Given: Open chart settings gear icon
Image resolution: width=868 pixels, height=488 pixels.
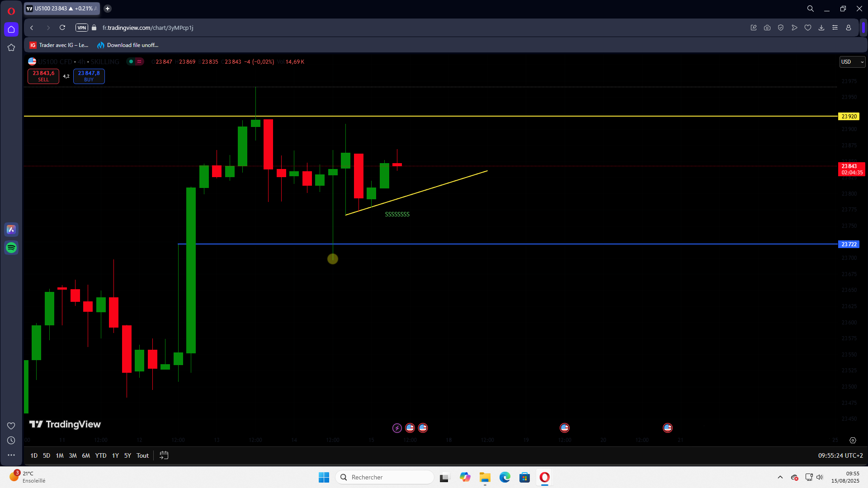Looking at the screenshot, I should click(x=853, y=440).
